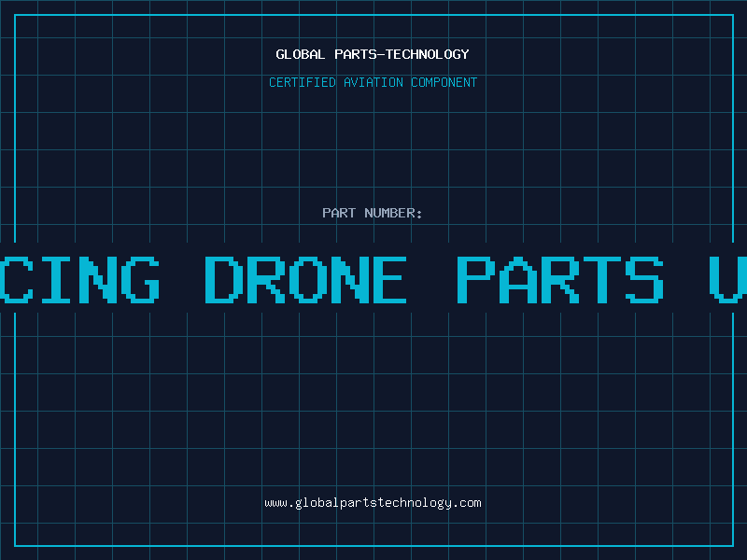Select the word AVIATION in the subtitle
Image resolution: width=747 pixels, height=560 pixels.
pos(373,82)
